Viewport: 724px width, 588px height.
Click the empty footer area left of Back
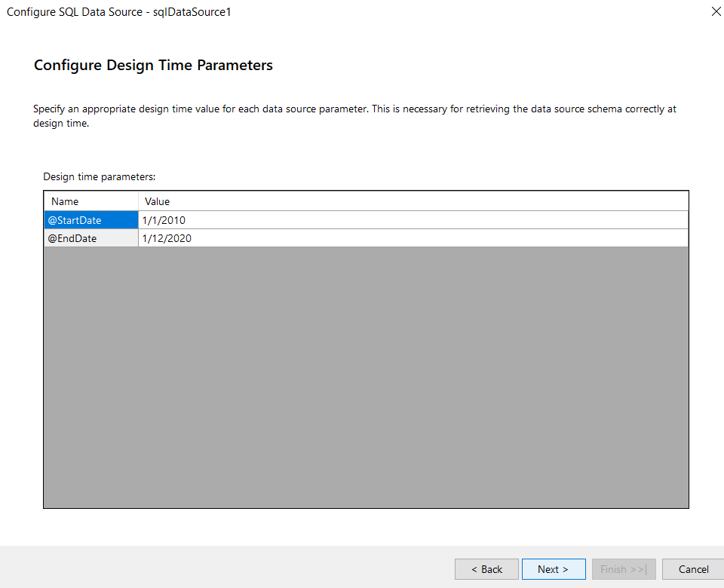click(226, 568)
